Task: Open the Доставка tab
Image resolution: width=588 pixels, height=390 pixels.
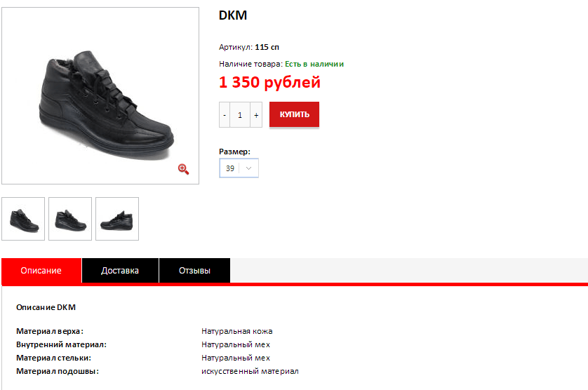Action: (x=120, y=270)
